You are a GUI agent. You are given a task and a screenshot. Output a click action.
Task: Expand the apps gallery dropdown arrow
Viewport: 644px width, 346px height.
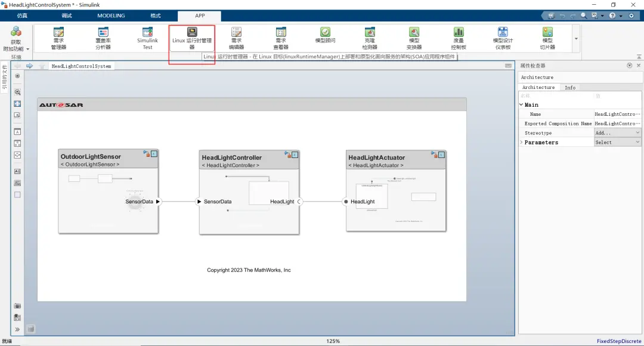pos(576,39)
